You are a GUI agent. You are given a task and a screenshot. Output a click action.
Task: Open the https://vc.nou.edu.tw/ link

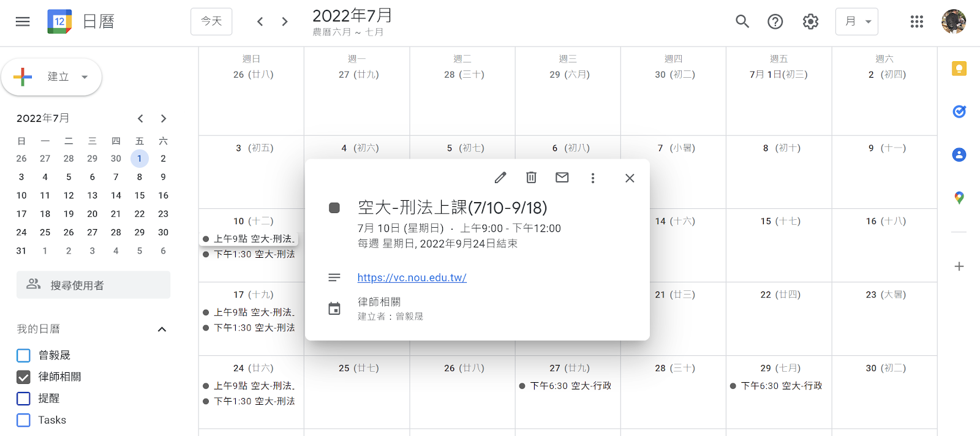(412, 277)
